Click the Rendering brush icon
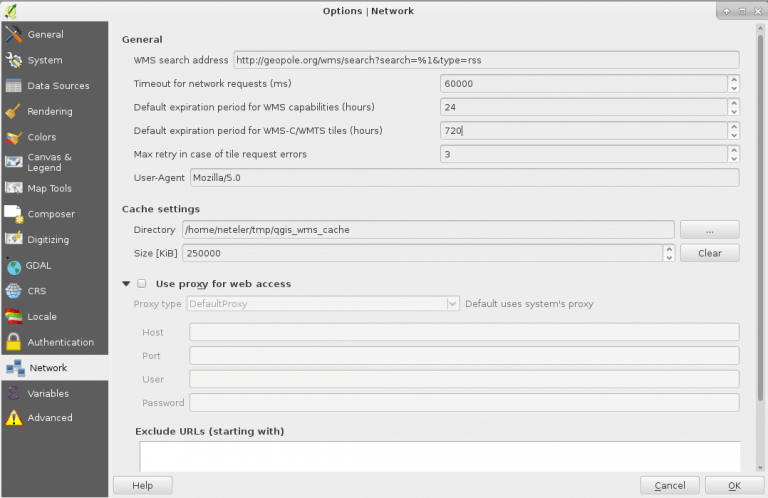The image size is (768, 498). click(x=13, y=111)
